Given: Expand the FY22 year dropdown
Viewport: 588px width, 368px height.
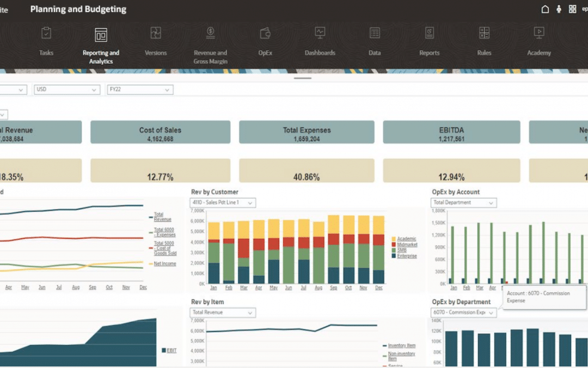Looking at the screenshot, I should pyautogui.click(x=140, y=89).
